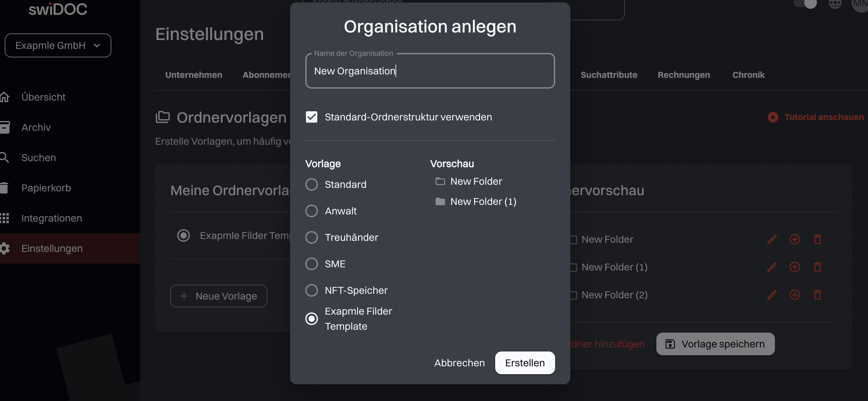This screenshot has height=401, width=868.
Task: Open Archiv via its sidebar icon
Action: tap(5, 127)
